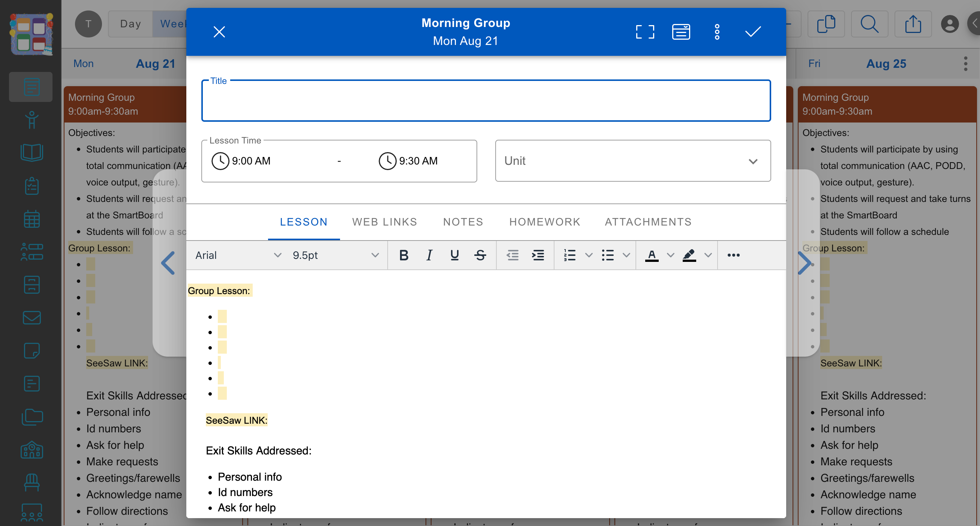
Task: Open numbered list style options arrow
Action: point(589,255)
